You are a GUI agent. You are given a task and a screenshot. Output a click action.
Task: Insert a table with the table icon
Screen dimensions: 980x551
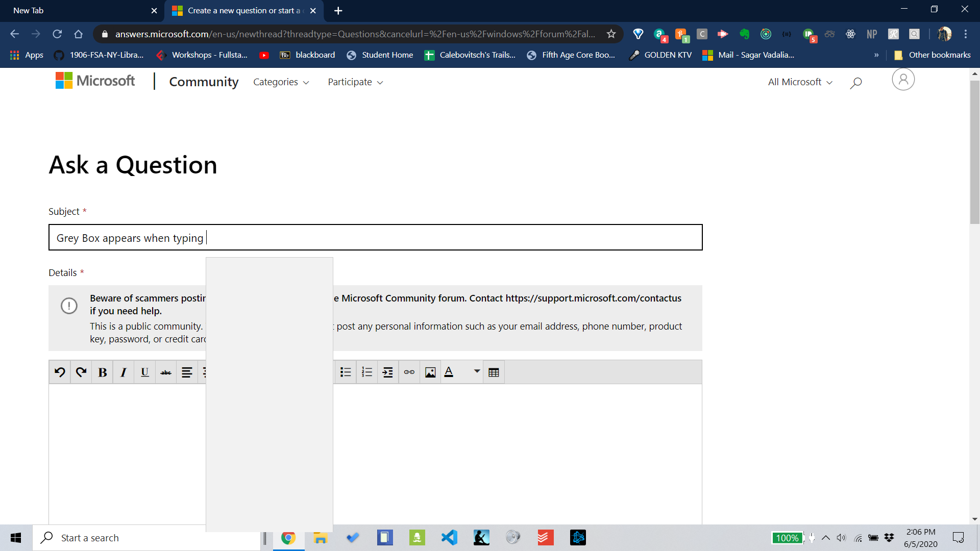tap(494, 372)
